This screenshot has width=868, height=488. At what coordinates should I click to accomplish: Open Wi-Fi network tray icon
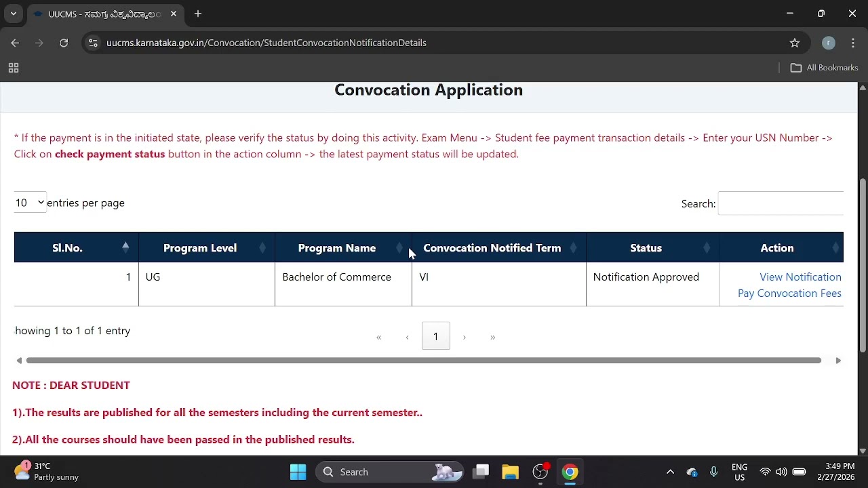coord(765,472)
